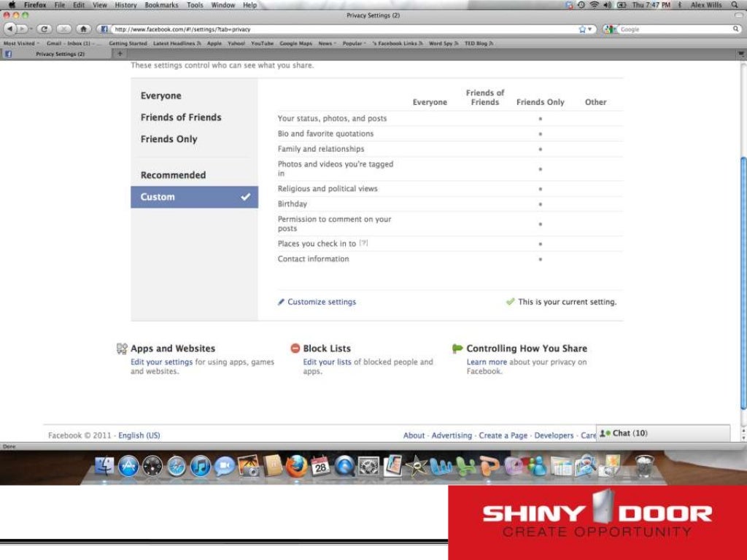The height and width of the screenshot is (560, 747).
Task: Click the Firefox icon in the dock
Action: click(x=296, y=466)
